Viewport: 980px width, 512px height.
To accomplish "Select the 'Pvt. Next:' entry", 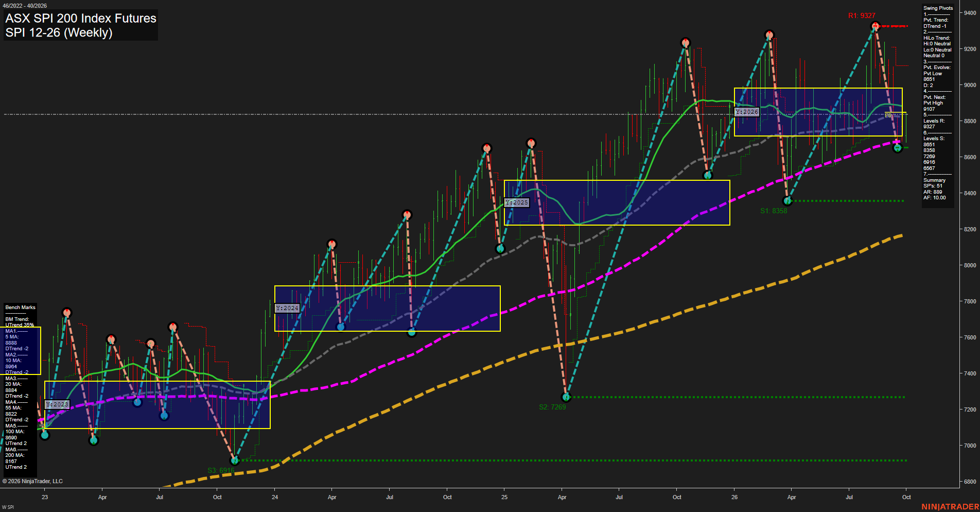I will (934, 97).
